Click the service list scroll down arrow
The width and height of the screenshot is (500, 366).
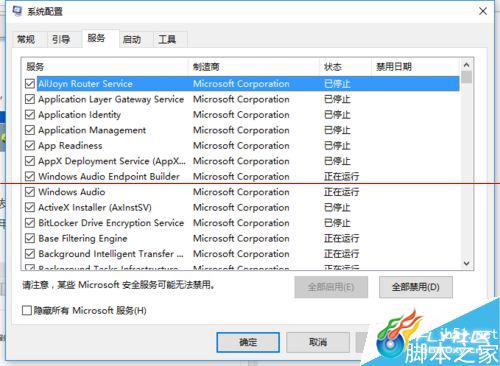tap(467, 263)
